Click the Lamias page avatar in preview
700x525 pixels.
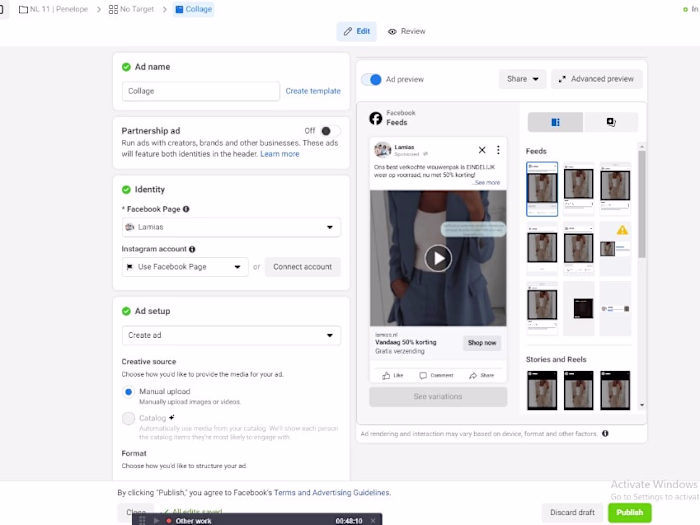383,150
